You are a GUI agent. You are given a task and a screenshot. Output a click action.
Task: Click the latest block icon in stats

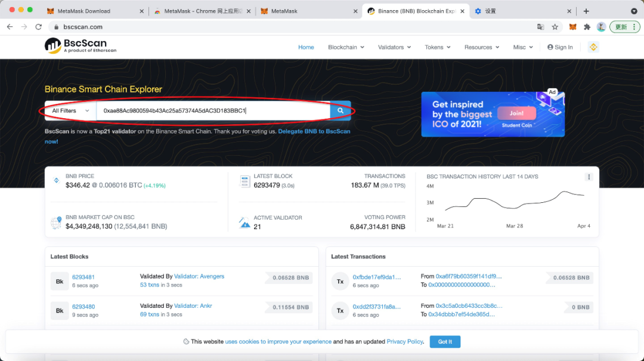click(x=244, y=181)
